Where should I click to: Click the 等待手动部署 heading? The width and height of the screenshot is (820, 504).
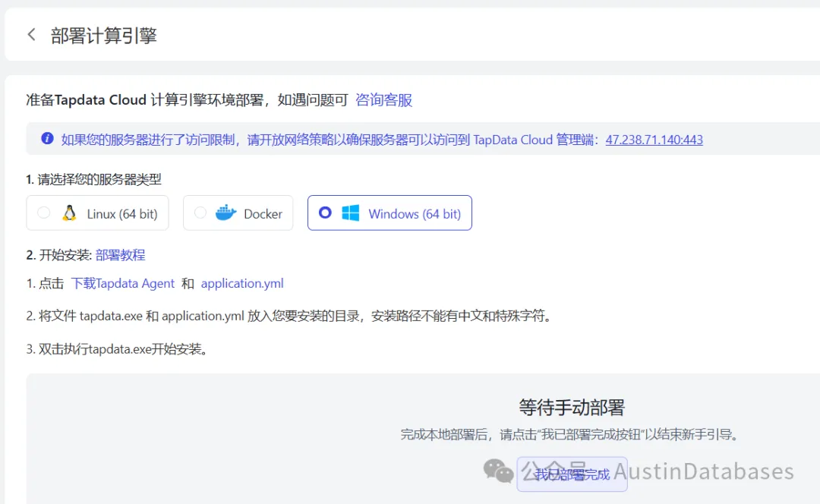click(x=571, y=408)
